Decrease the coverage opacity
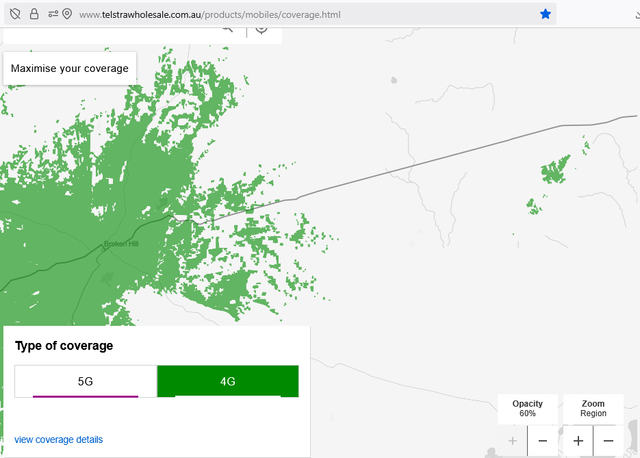640x458 pixels. [x=542, y=441]
